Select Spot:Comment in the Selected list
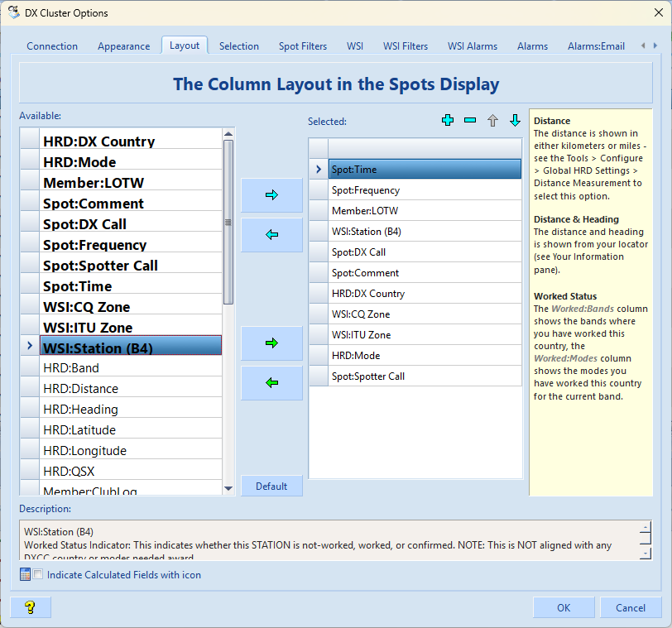Image resolution: width=672 pixels, height=628 pixels. coord(365,273)
